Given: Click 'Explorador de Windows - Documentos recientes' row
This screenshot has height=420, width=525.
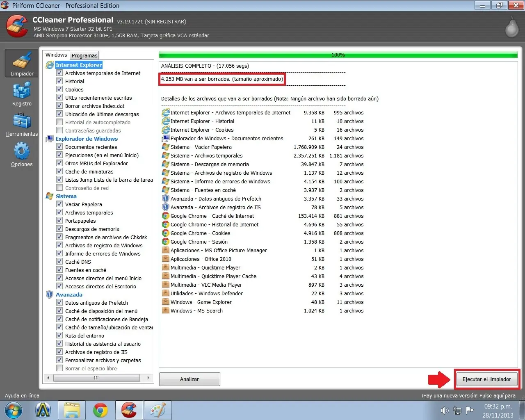Looking at the screenshot, I should pyautogui.click(x=263, y=138).
